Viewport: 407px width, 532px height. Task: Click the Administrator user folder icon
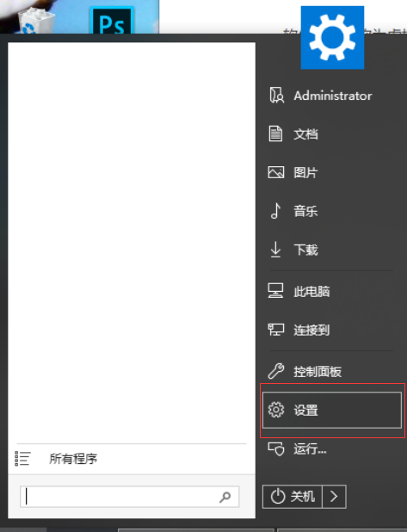(x=276, y=96)
